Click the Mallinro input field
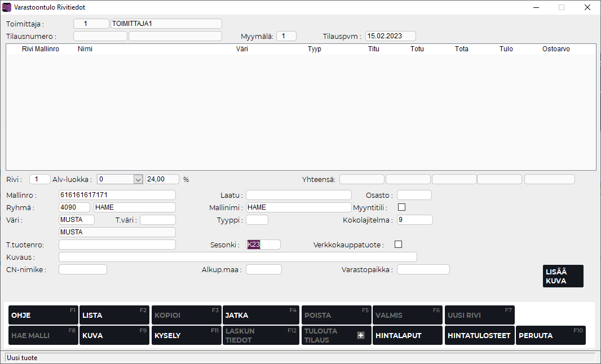601x364 pixels. click(x=117, y=195)
